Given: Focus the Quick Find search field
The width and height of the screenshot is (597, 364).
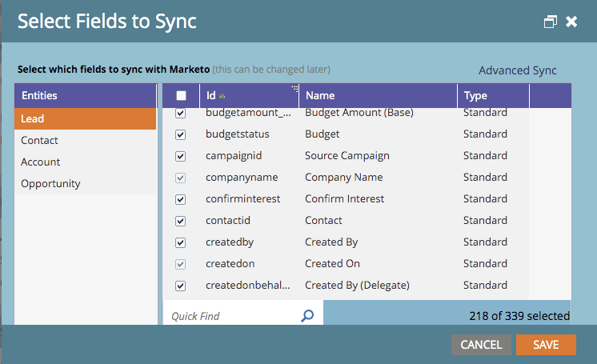Looking at the screenshot, I should (232, 316).
